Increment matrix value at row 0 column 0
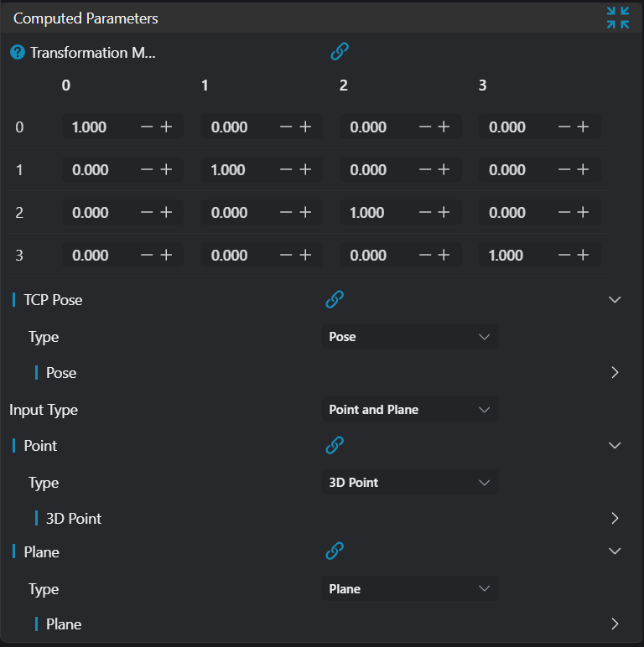 [x=166, y=127]
